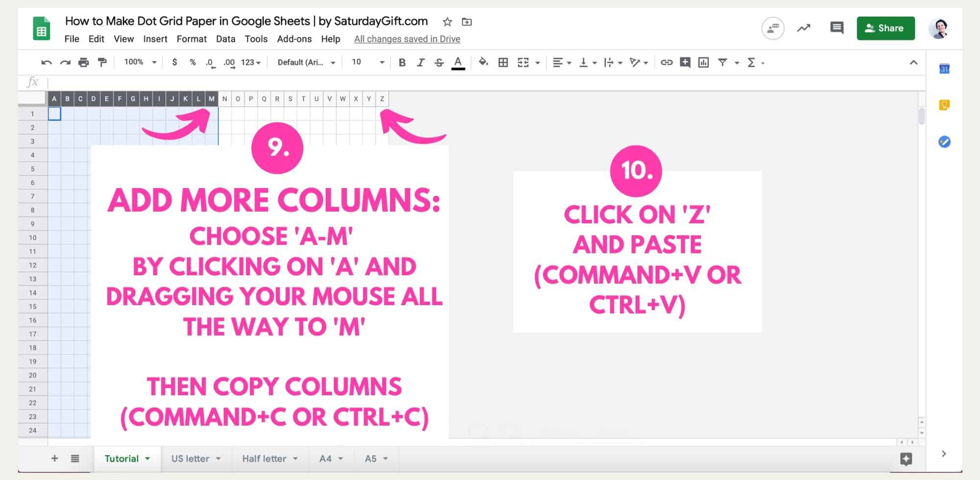
Task: Create a filter
Action: tap(724, 63)
